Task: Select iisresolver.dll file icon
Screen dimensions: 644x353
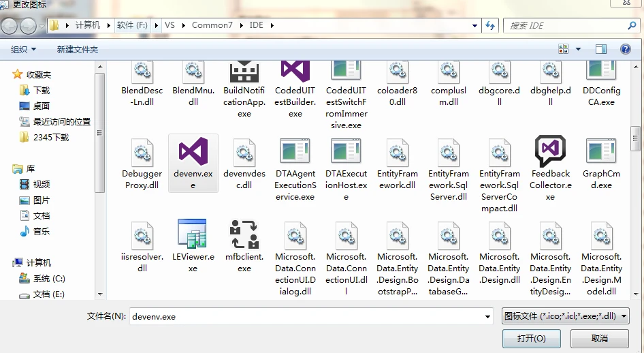Action: (142, 236)
